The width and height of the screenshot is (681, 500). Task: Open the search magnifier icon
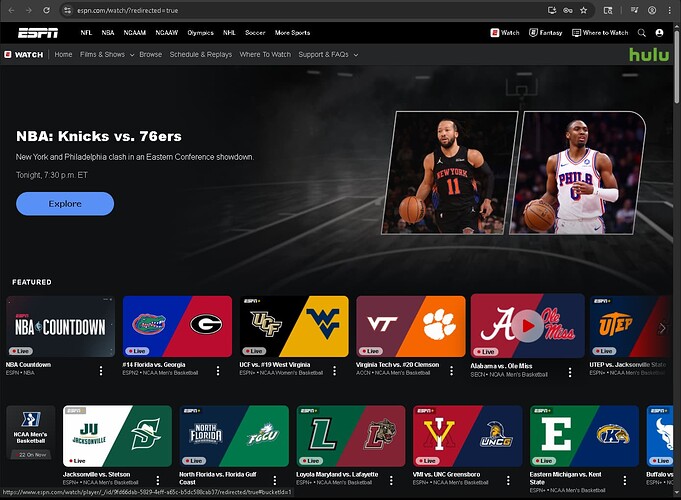(643, 33)
